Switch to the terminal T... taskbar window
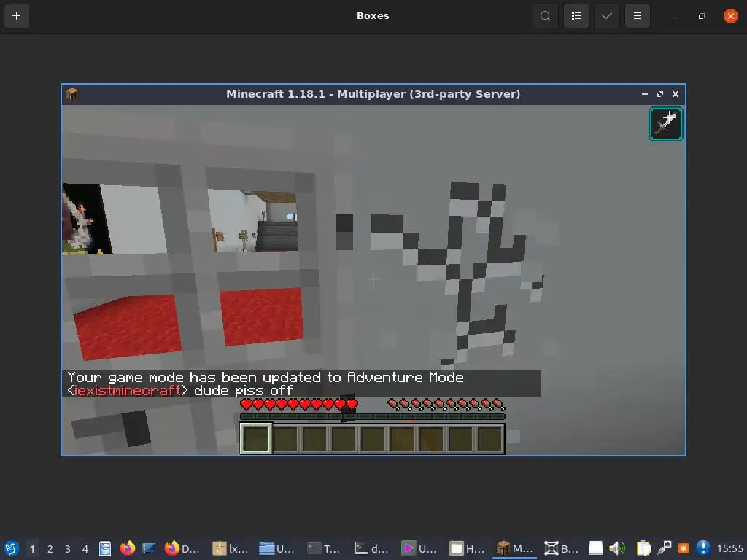This screenshot has width=747, height=560. click(324, 548)
